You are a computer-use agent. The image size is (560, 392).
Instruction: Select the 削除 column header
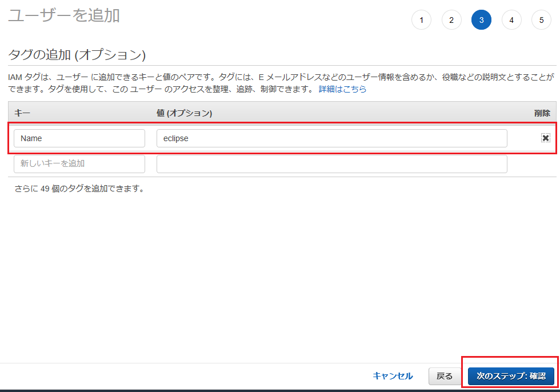pyautogui.click(x=542, y=113)
